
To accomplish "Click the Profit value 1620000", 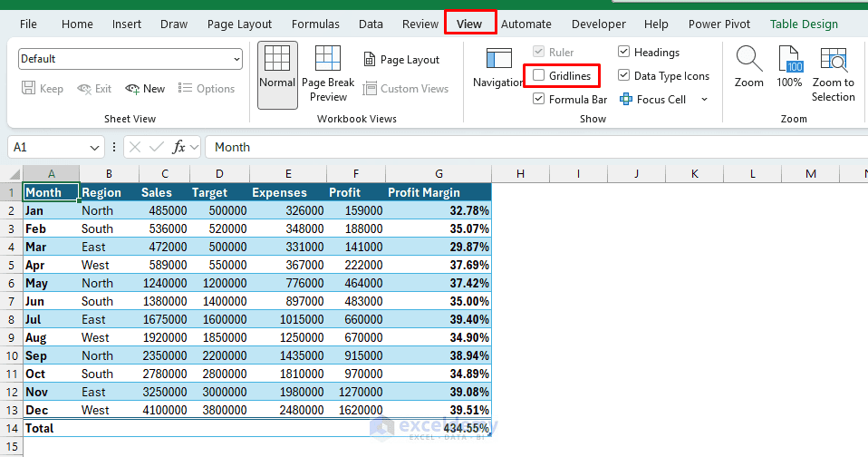I will coord(356,410).
